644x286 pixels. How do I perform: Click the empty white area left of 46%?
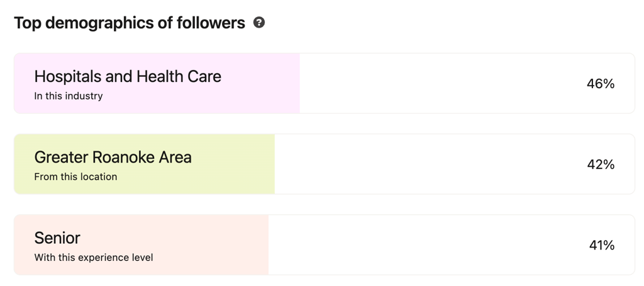coord(440,84)
